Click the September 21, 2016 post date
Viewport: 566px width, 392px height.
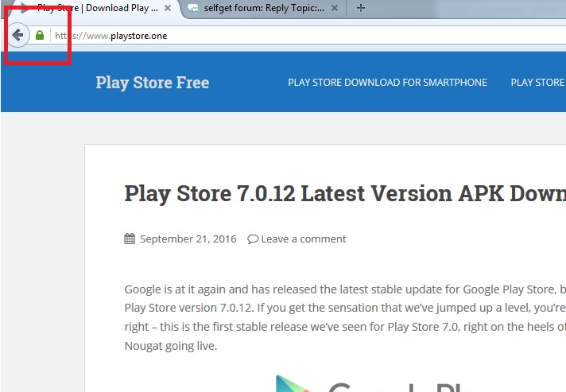188,239
